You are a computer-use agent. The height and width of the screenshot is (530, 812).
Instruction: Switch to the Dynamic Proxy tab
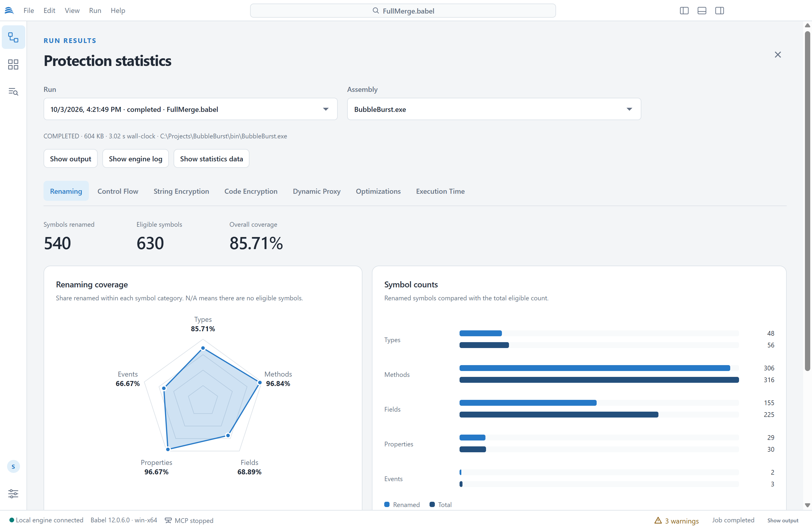(316, 191)
